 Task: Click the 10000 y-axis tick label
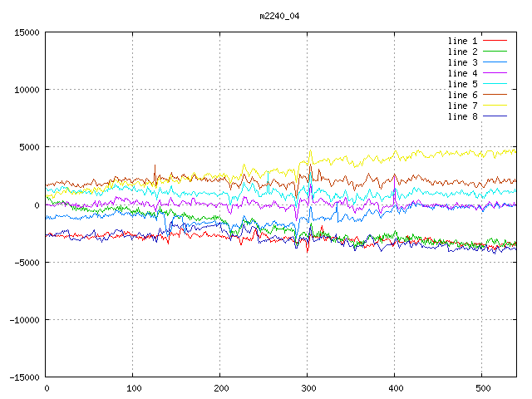click(x=27, y=90)
